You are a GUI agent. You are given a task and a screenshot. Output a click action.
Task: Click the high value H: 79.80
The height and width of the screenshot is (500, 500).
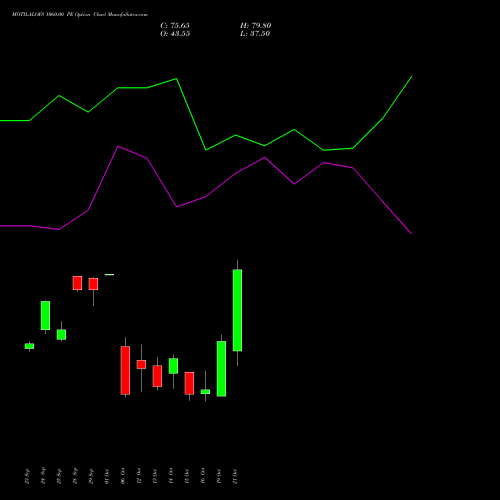coord(256,26)
